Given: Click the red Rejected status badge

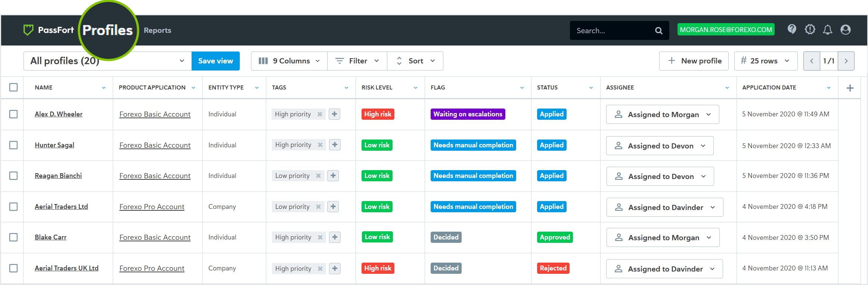Looking at the screenshot, I should [x=553, y=268].
